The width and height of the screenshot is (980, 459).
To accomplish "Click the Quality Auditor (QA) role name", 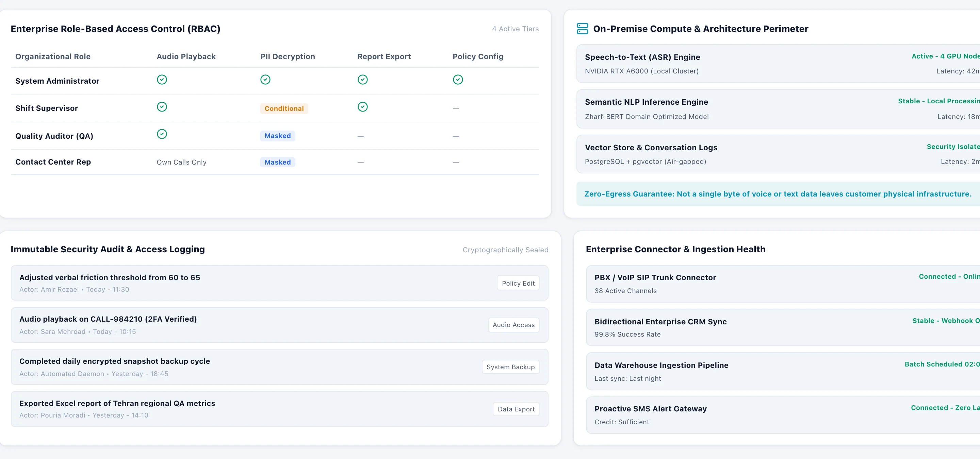I will 54,136.
